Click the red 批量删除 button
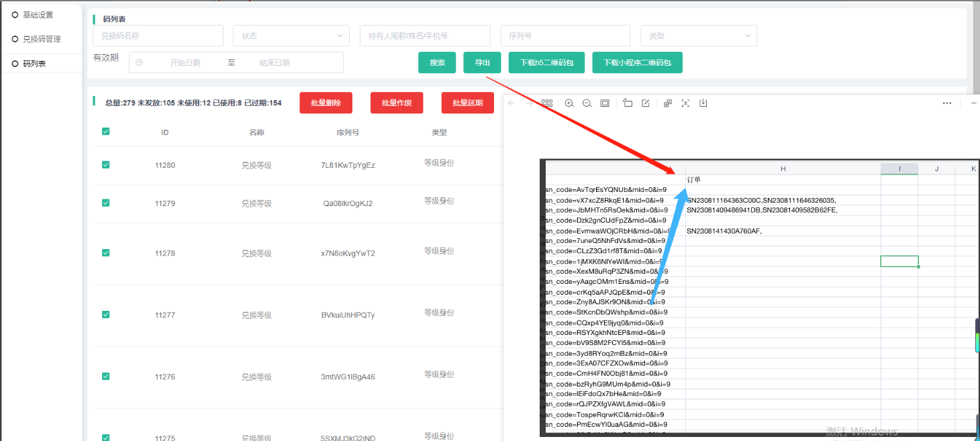The width and height of the screenshot is (980, 441). click(x=326, y=103)
